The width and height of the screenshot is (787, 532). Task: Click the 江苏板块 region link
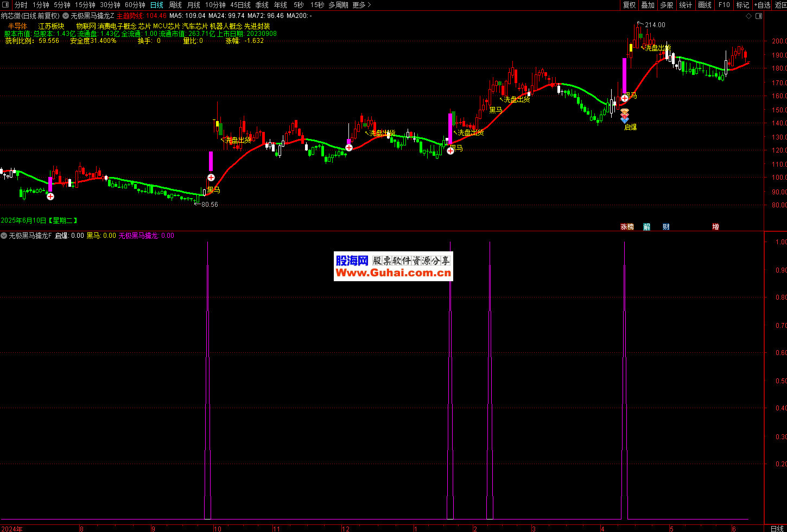52,26
